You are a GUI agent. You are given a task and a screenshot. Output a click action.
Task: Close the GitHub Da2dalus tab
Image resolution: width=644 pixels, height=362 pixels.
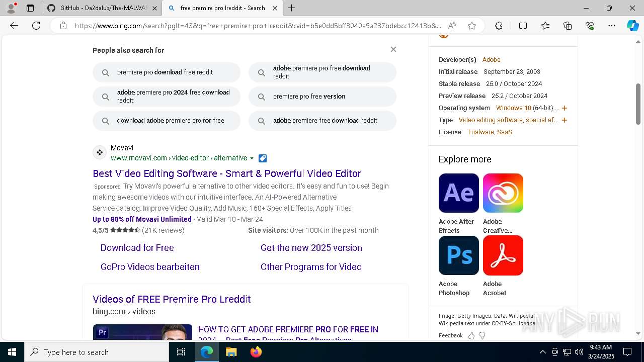click(x=154, y=8)
